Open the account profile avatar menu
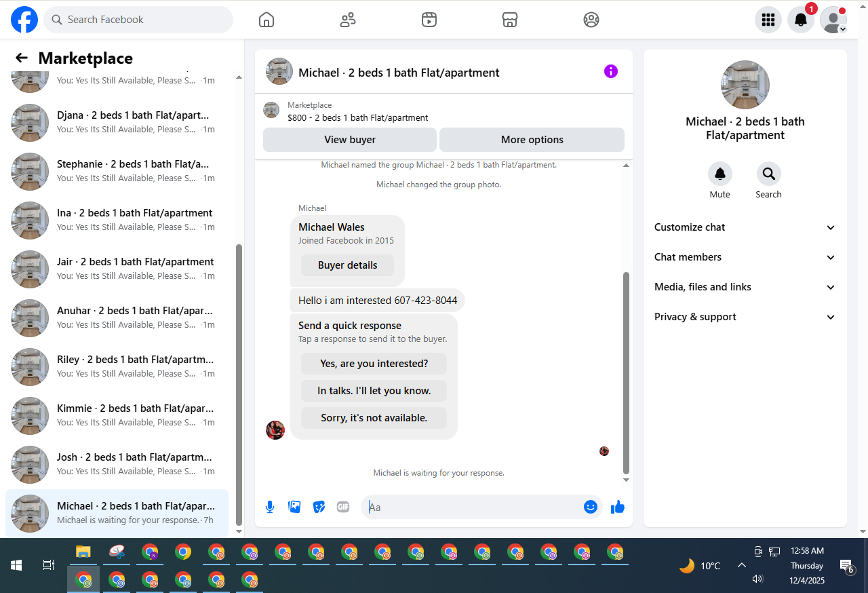The image size is (868, 593). click(833, 20)
